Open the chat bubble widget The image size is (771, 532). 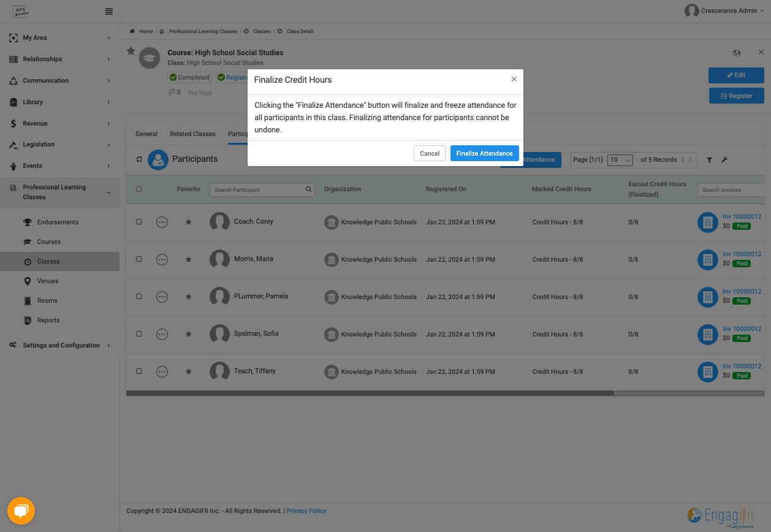click(x=21, y=511)
